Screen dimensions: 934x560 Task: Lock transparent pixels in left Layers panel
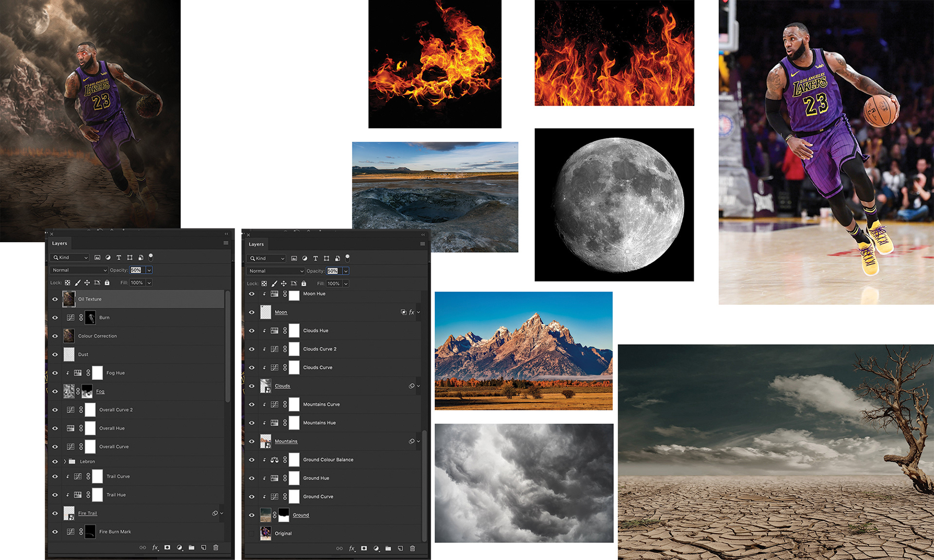(68, 283)
